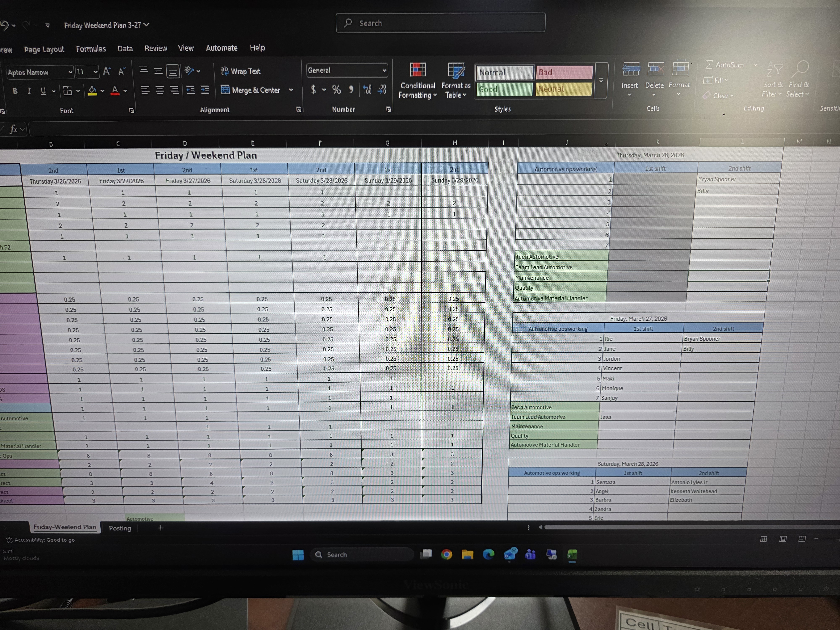This screenshot has height=630, width=840.
Task: Open the Aptos Narrow font dropdown
Action: 70,72
